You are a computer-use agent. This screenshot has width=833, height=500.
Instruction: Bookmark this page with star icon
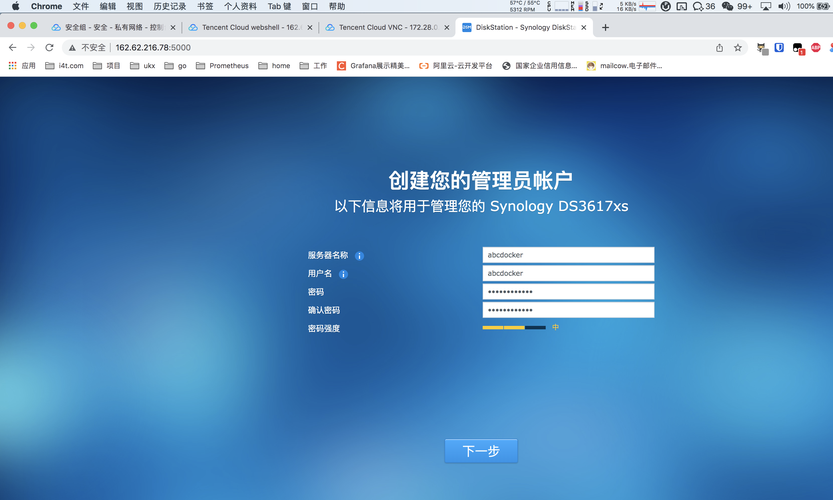click(738, 47)
